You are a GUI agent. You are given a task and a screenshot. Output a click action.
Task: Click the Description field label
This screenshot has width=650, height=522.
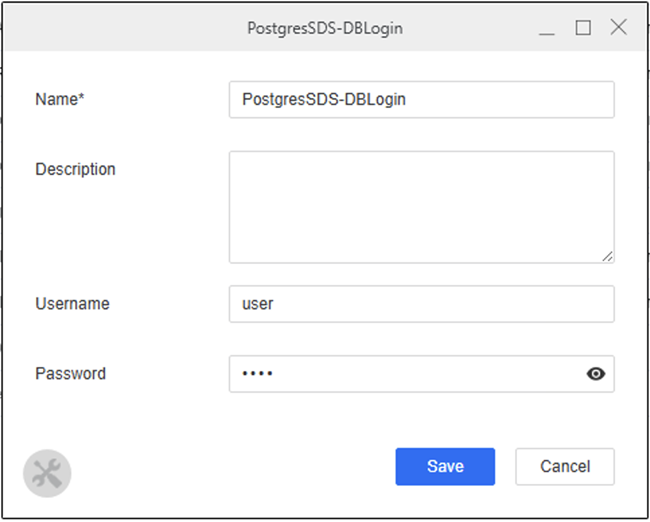[75, 169]
